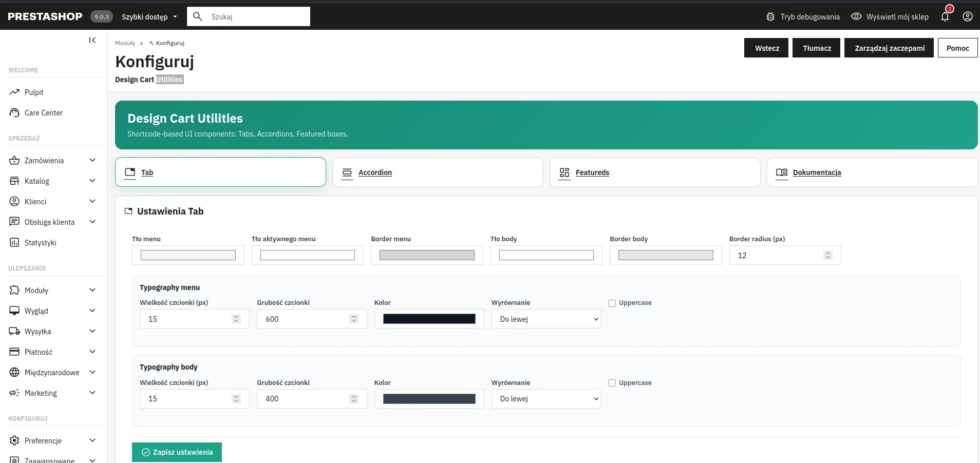980x463 pixels.
Task: Switch to the Accordion tab
Action: tap(438, 172)
